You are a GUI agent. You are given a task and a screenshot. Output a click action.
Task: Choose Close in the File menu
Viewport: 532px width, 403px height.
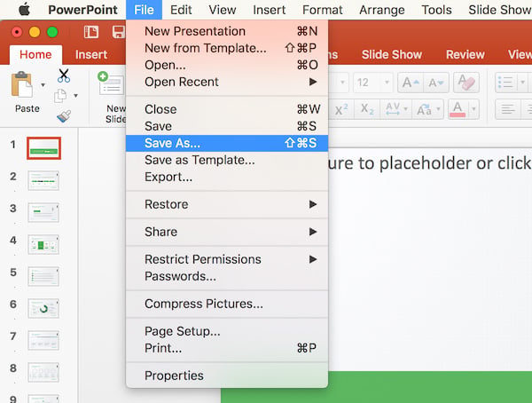pos(227,109)
